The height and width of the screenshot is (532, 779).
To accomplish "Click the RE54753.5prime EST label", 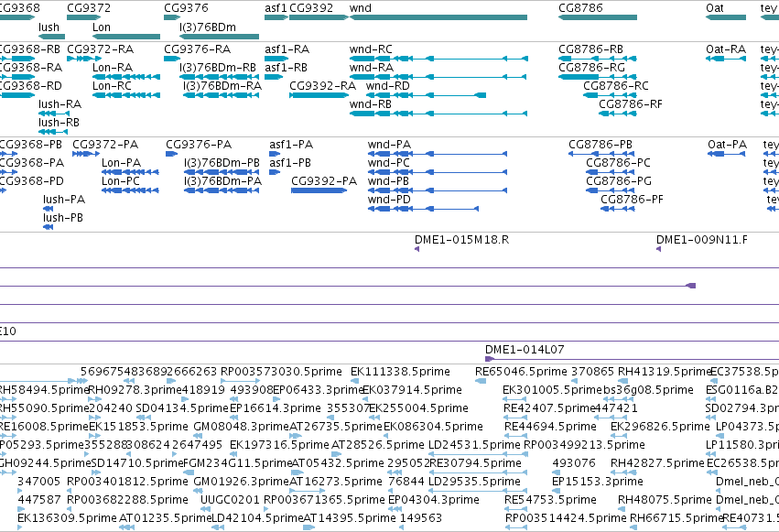I will (x=550, y=500).
